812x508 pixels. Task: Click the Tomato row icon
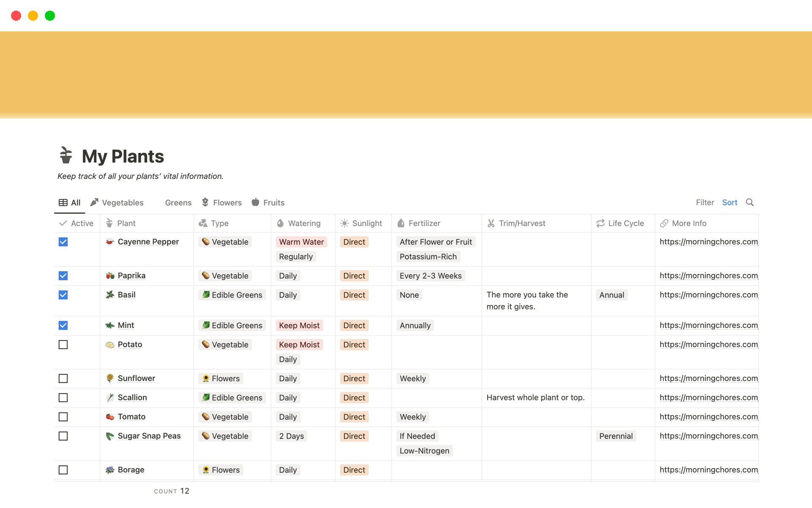(110, 417)
